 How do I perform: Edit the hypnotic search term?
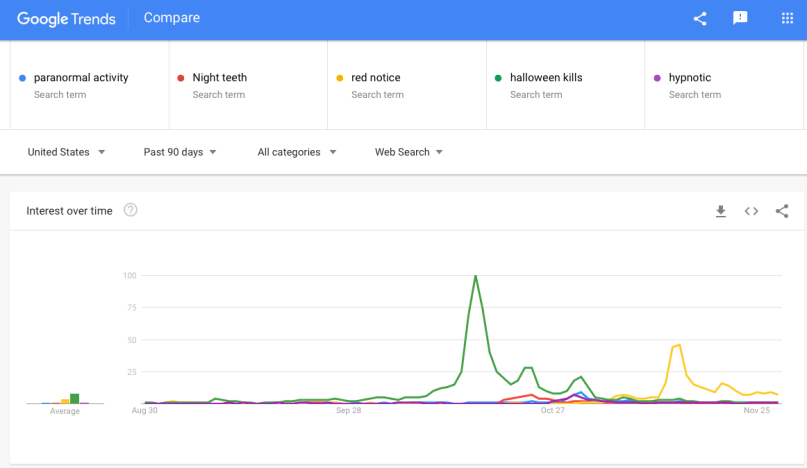click(x=690, y=78)
